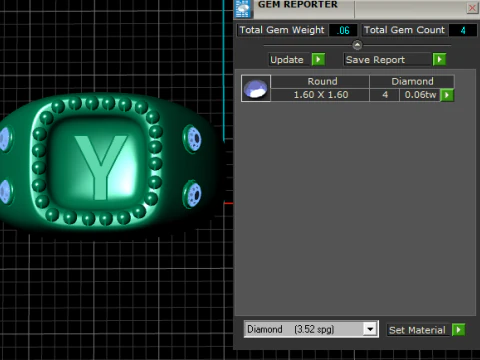Select the upper left gem on ring
This screenshot has height=360, width=480.
click(5, 138)
